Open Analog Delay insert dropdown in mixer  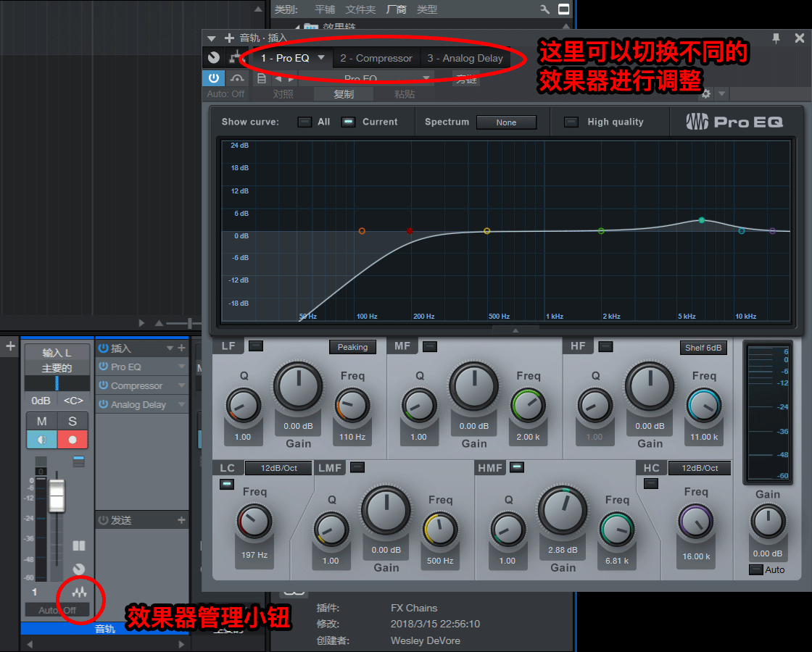click(181, 404)
